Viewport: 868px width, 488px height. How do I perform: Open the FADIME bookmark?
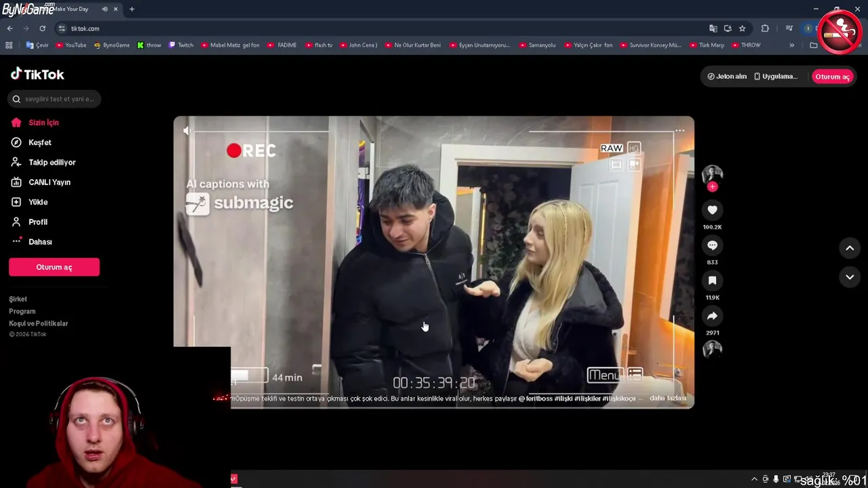[x=282, y=45]
